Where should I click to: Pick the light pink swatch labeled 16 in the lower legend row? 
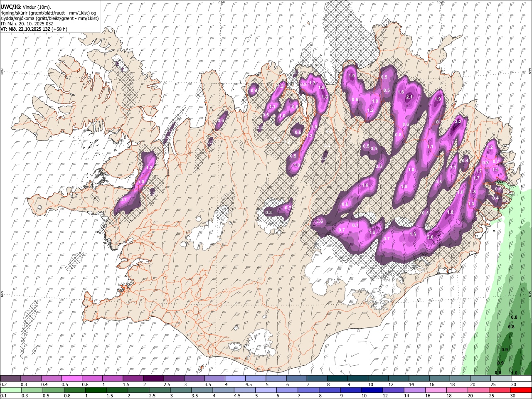click(x=436, y=390)
